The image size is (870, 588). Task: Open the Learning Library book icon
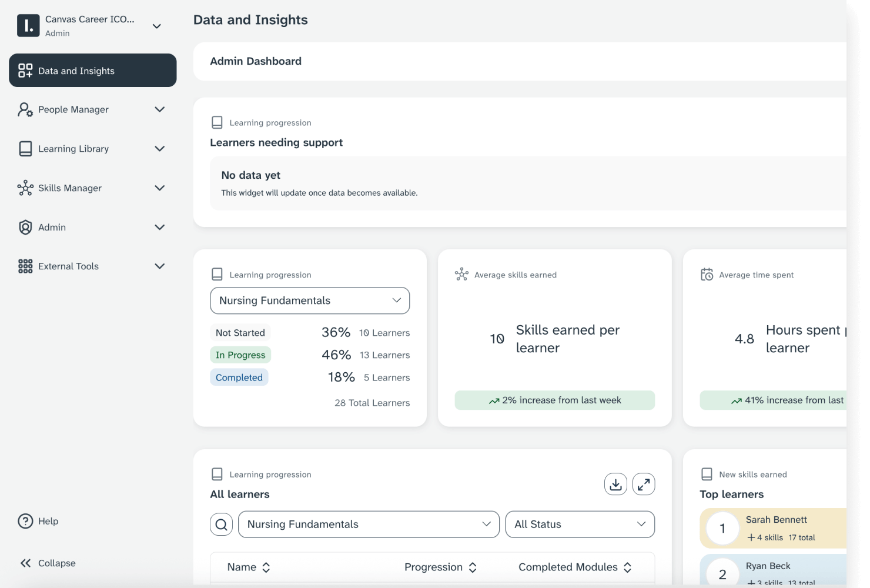(25, 148)
